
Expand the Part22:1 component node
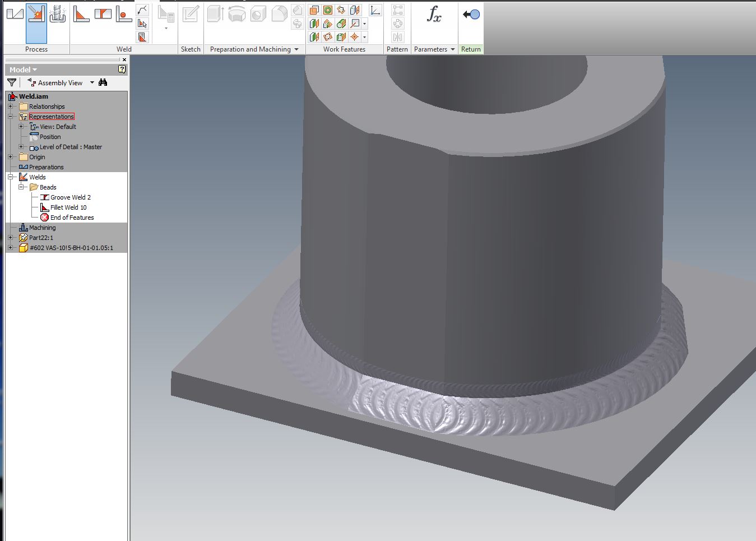[x=11, y=238]
